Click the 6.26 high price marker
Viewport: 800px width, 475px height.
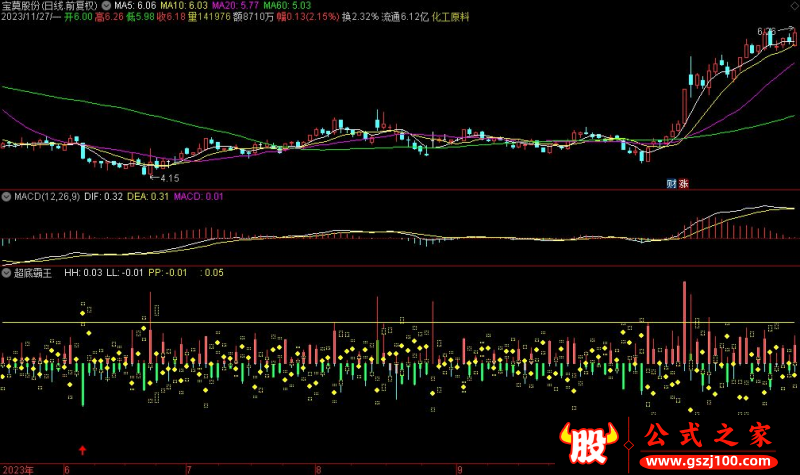pyautogui.click(x=766, y=32)
